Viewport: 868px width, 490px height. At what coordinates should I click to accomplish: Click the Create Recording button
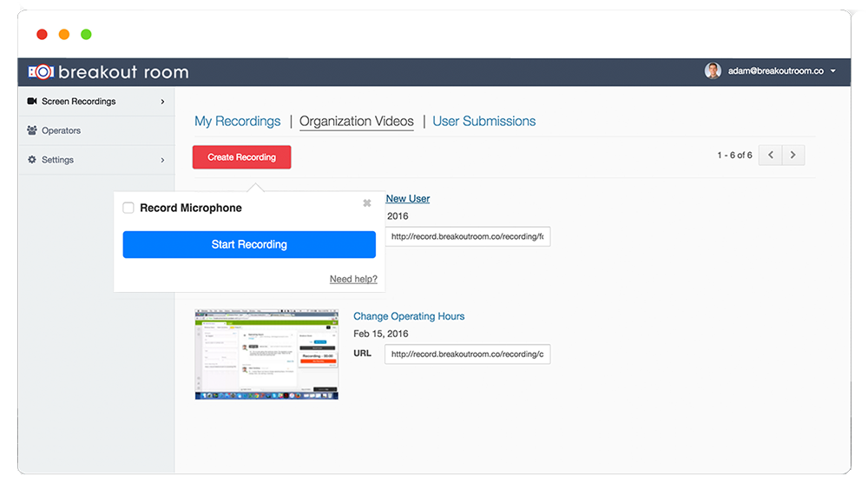click(242, 157)
